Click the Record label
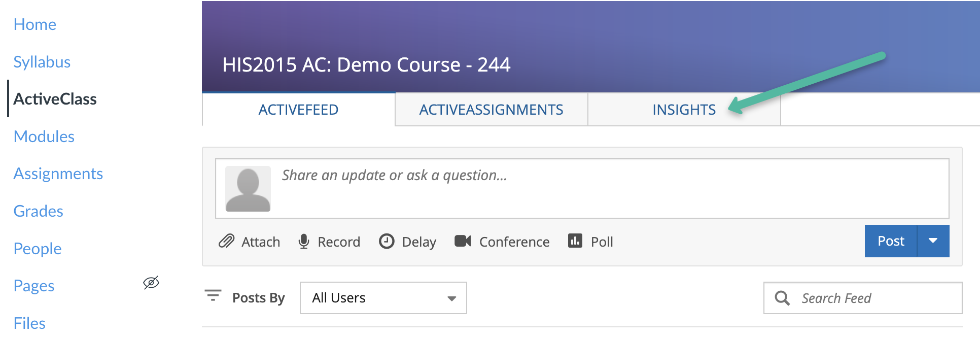 [339, 242]
